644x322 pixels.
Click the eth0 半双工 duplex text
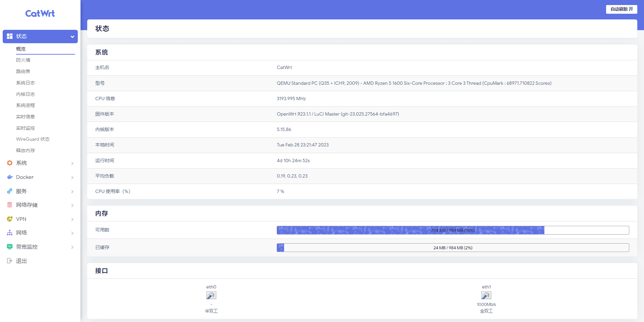tap(211, 311)
